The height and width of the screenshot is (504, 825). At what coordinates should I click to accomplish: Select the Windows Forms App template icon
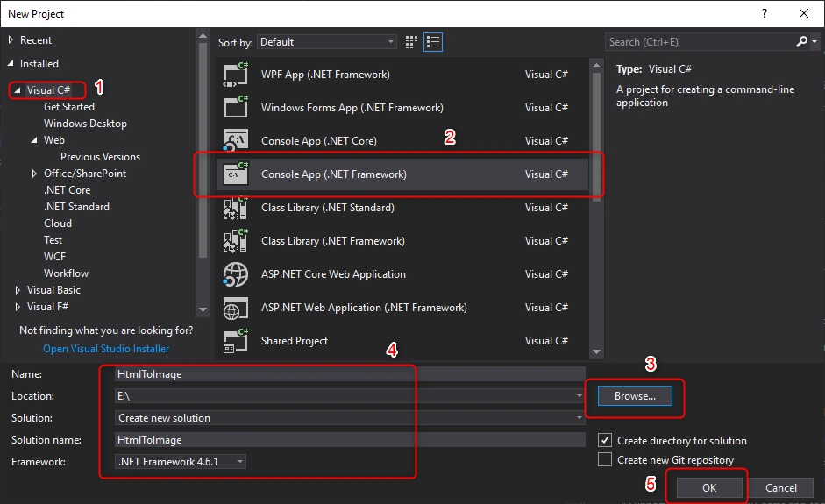point(236,107)
